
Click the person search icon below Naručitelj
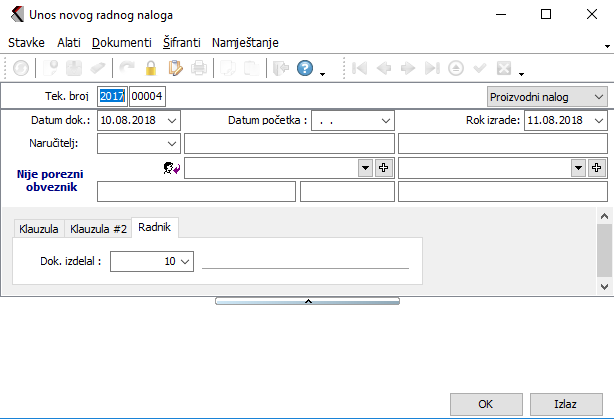(x=172, y=168)
